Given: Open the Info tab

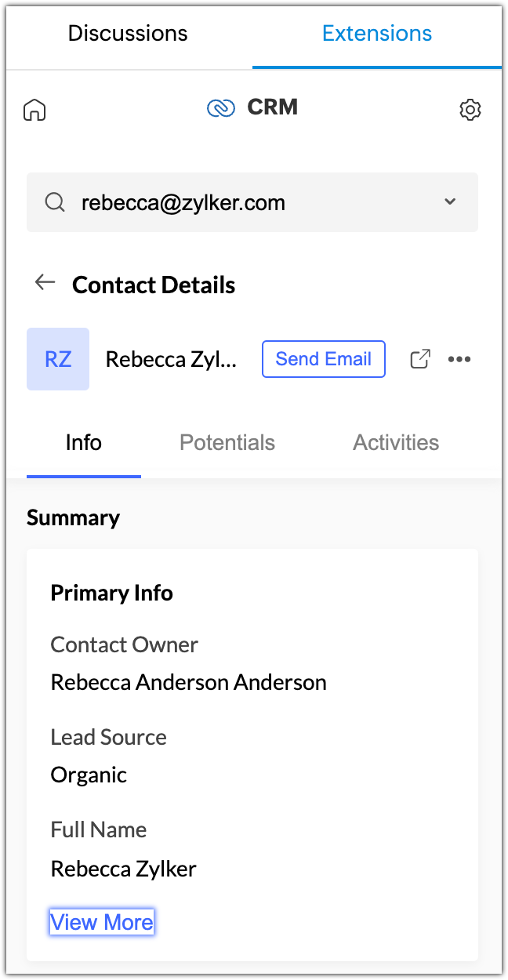Looking at the screenshot, I should pyautogui.click(x=84, y=443).
